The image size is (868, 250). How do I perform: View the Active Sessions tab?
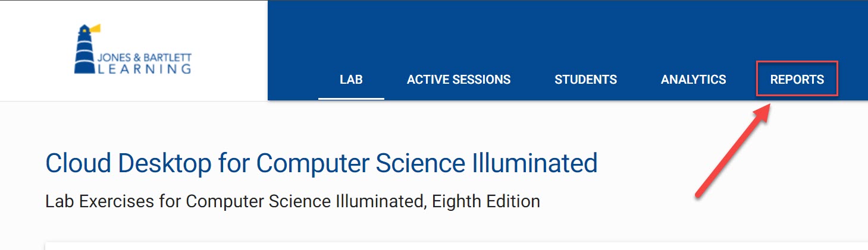click(x=459, y=80)
